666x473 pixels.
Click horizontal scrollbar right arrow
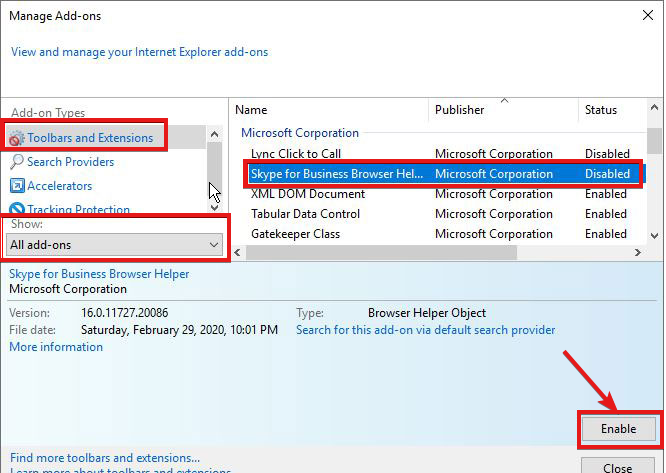click(638, 253)
